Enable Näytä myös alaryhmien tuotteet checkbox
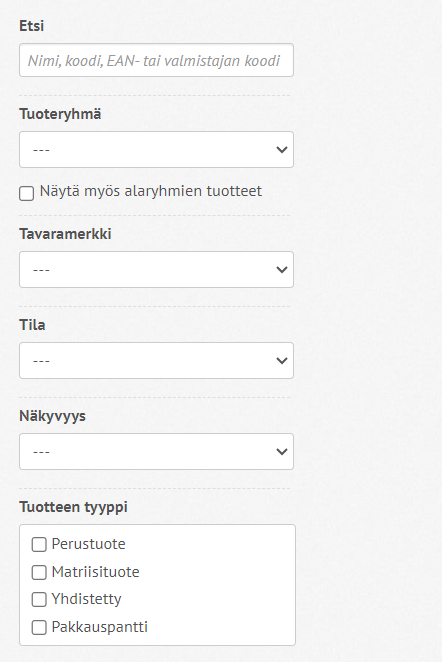442x662 pixels. pyautogui.click(x=27, y=193)
